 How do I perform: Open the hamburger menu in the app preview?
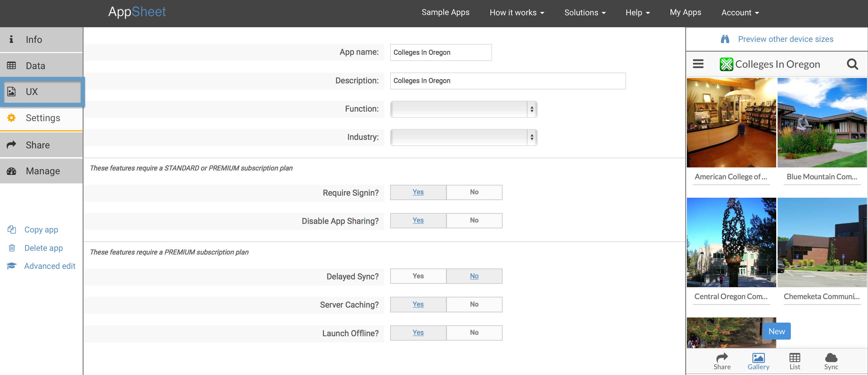(x=698, y=64)
